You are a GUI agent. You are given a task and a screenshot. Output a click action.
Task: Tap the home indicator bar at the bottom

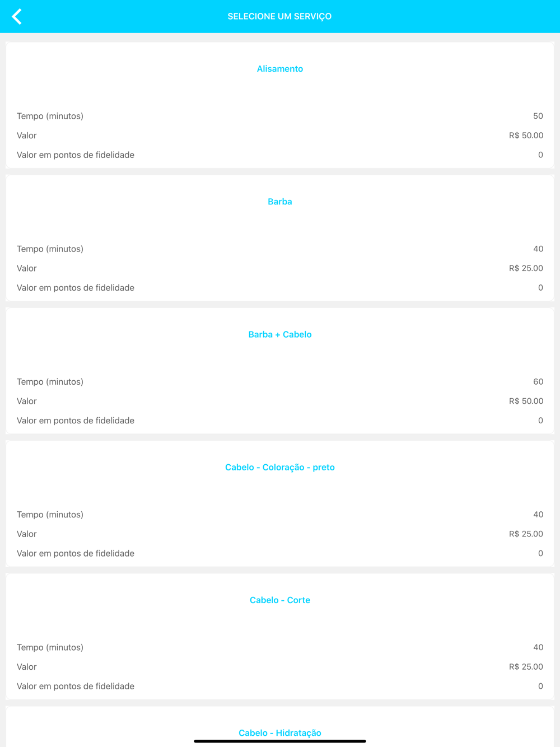[x=280, y=741]
